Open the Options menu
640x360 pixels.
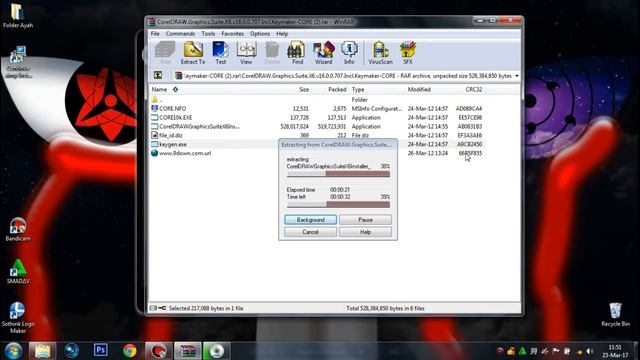pyautogui.click(x=260, y=33)
